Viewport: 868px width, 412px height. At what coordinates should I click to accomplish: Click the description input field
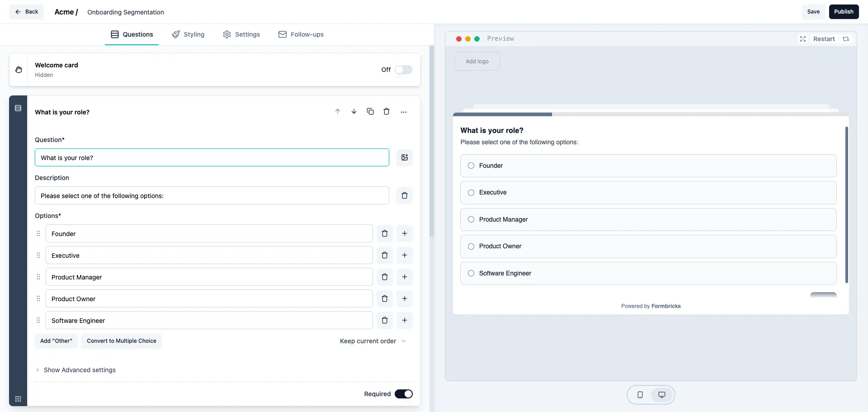[212, 195]
